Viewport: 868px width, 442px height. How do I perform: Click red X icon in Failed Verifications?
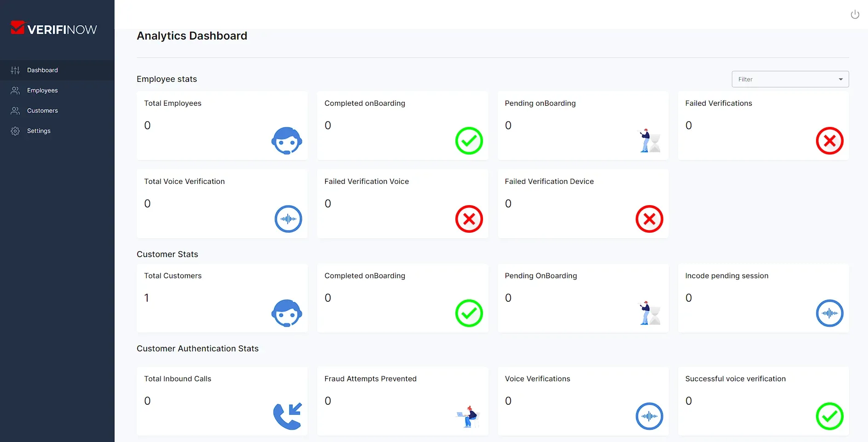coord(829,141)
